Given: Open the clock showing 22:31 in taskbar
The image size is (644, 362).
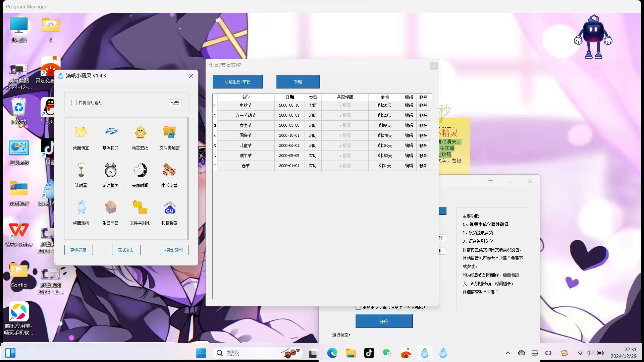Looking at the screenshot, I should point(624,353).
